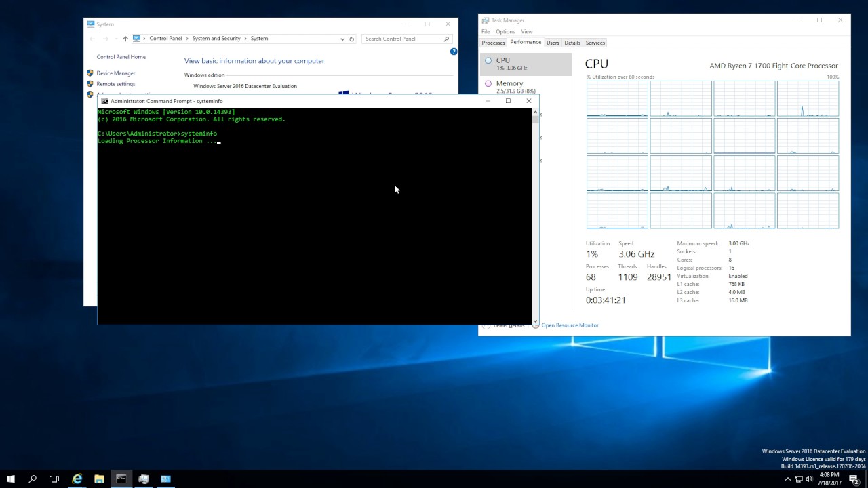This screenshot has height=488, width=868.
Task: Open Device Manager link
Action: coord(115,73)
